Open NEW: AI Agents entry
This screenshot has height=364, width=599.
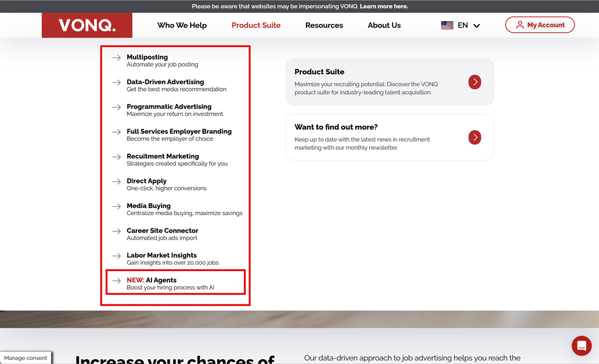(x=152, y=280)
